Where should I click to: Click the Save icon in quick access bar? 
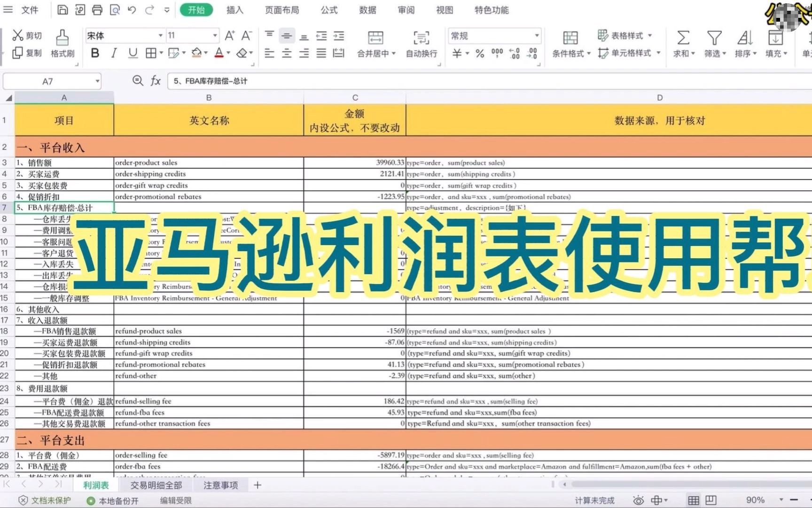coord(62,9)
